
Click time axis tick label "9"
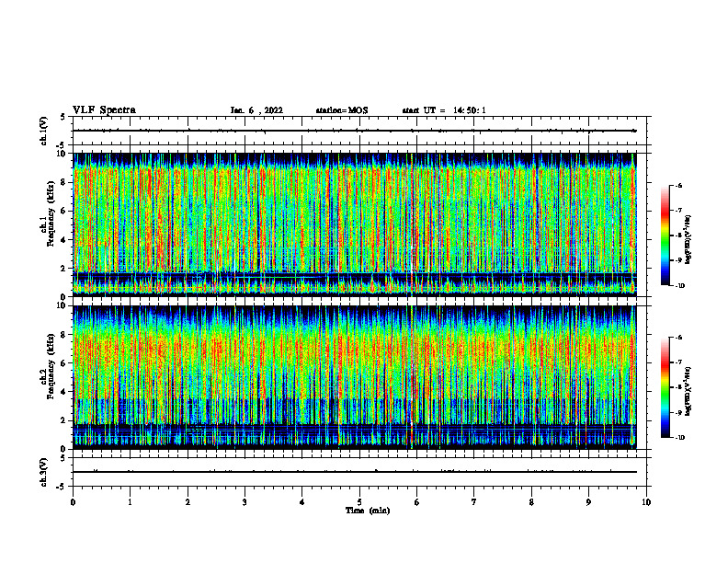pyautogui.click(x=588, y=502)
